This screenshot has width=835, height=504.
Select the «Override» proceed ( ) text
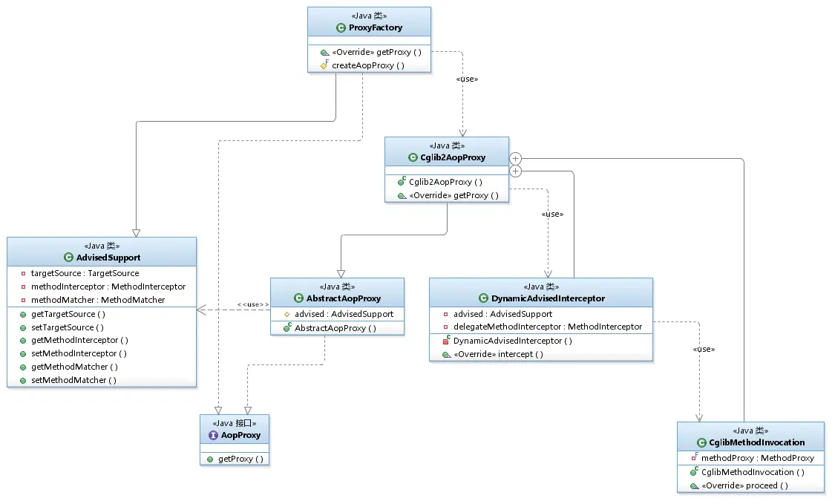744,486
